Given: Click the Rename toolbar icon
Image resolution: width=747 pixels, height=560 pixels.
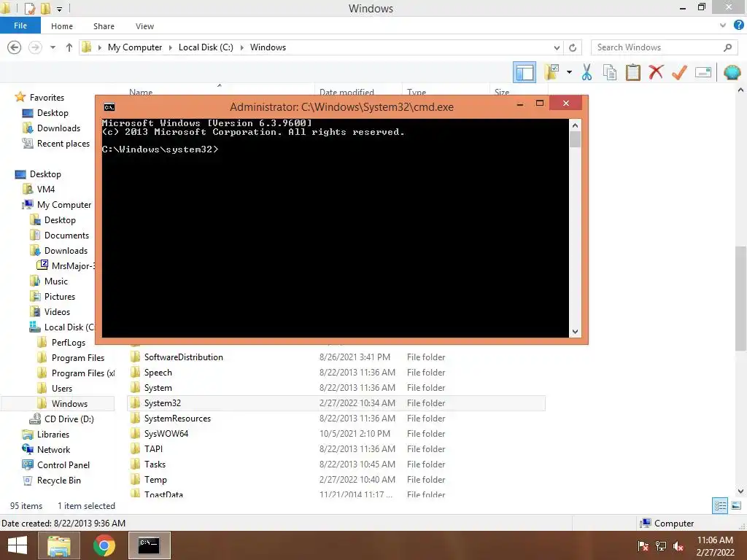Looking at the screenshot, I should 703,72.
